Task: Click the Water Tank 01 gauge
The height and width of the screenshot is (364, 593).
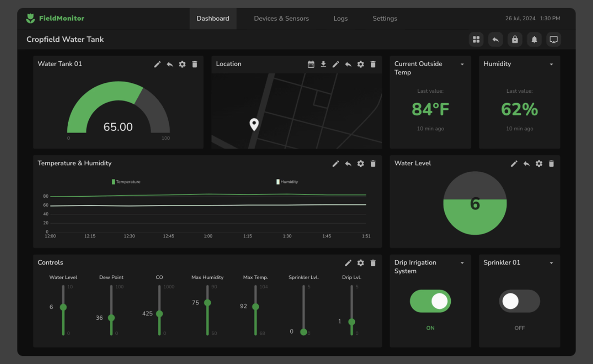Action: [x=118, y=107]
